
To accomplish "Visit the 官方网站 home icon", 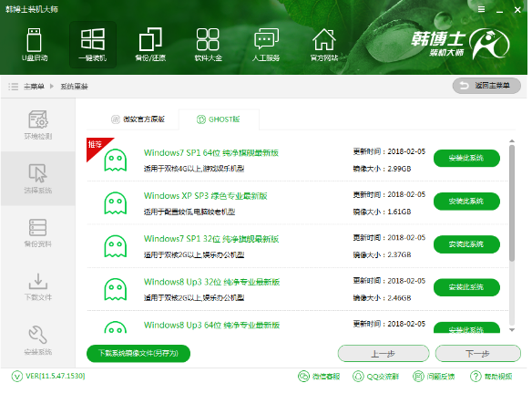I will pos(324,44).
